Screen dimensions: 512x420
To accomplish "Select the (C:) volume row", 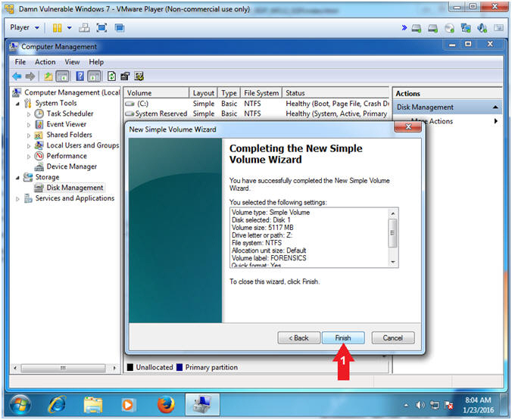I will pos(257,104).
